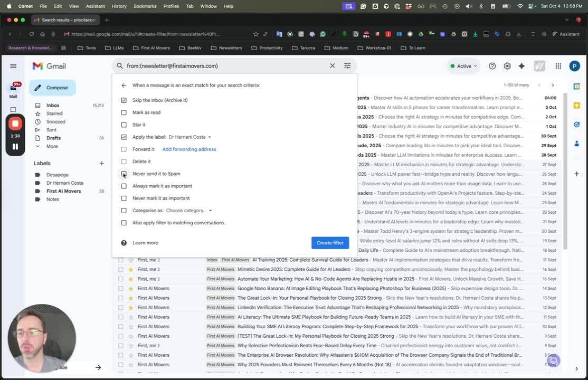Click the search field with newsletter query
This screenshot has width=588, height=380.
pos(222,66)
